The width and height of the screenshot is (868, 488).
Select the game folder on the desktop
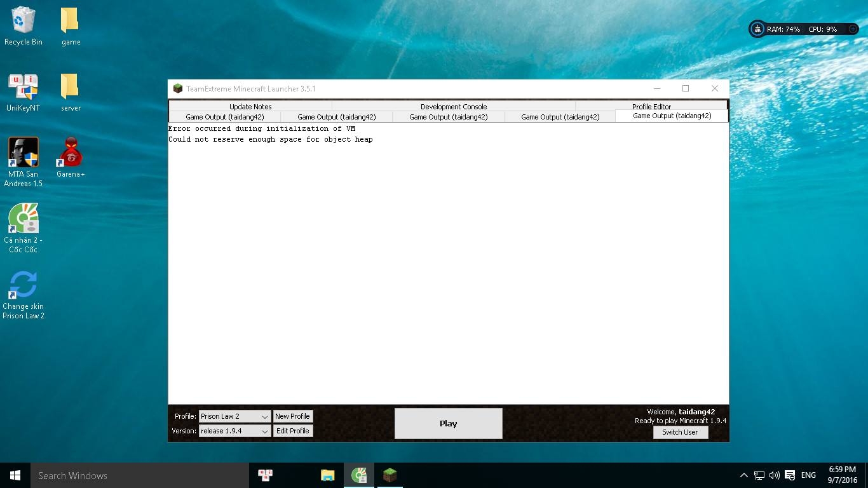[71, 26]
